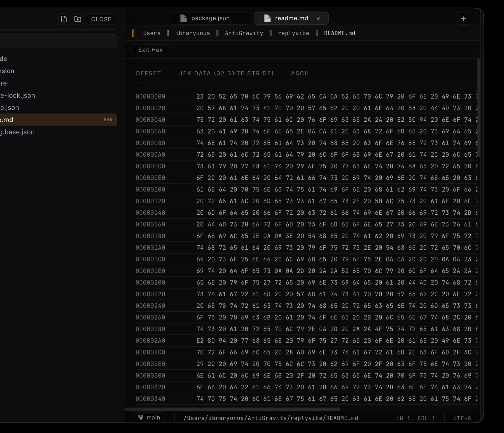Image resolution: width=504 pixels, height=433 pixels.
Task: Click offset 00000020
Action: pyautogui.click(x=150, y=108)
